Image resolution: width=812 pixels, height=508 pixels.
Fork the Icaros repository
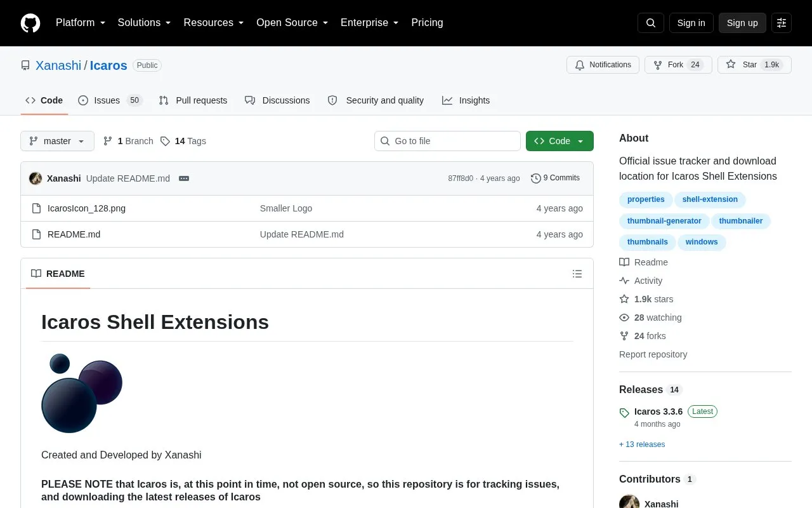tap(678, 65)
